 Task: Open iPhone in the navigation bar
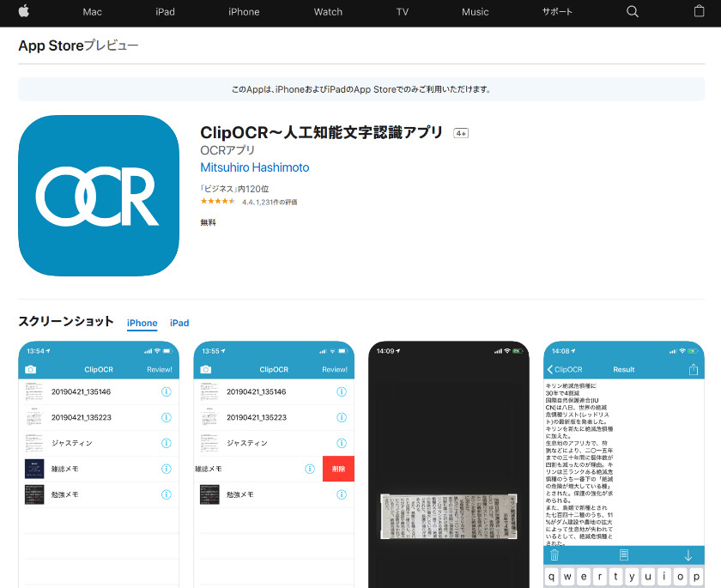[244, 12]
